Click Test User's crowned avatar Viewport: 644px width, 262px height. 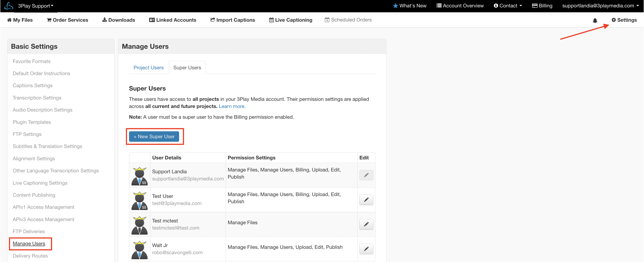(x=140, y=201)
